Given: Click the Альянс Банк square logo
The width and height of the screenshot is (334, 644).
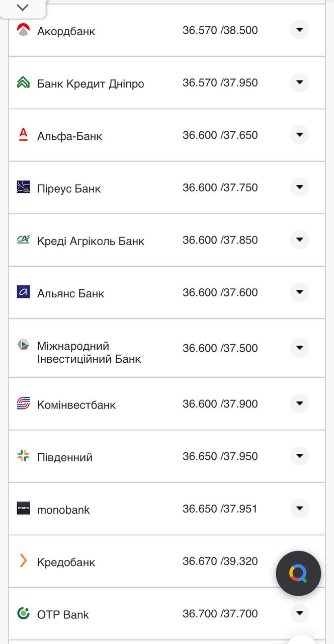Looking at the screenshot, I should tap(22, 292).
